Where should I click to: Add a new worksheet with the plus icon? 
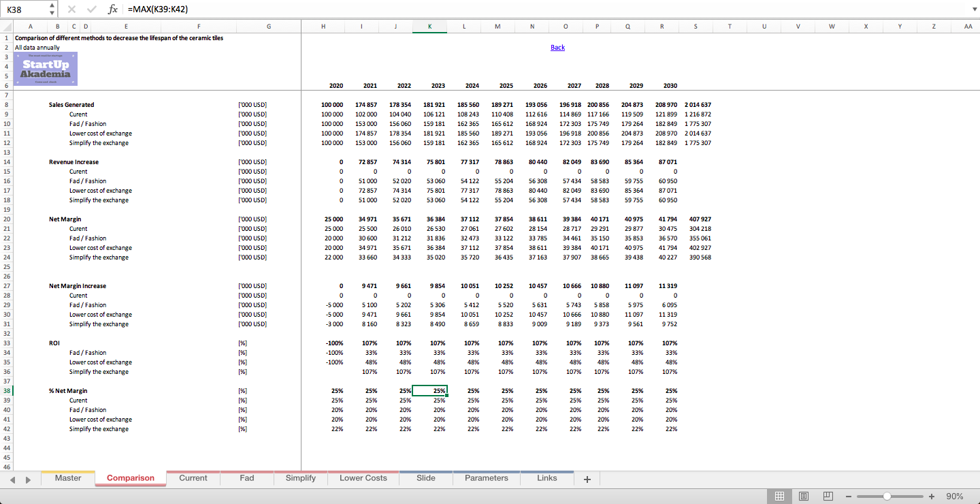coord(587,479)
